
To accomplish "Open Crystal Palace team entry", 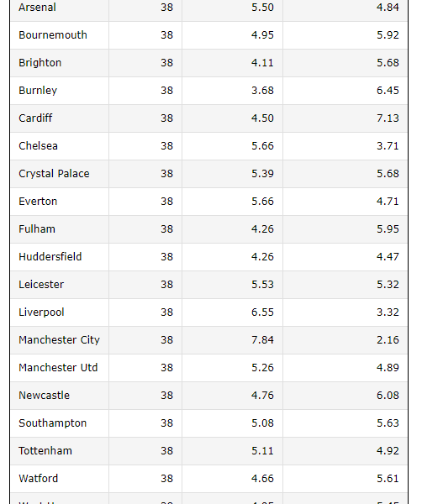I will 54,174.
